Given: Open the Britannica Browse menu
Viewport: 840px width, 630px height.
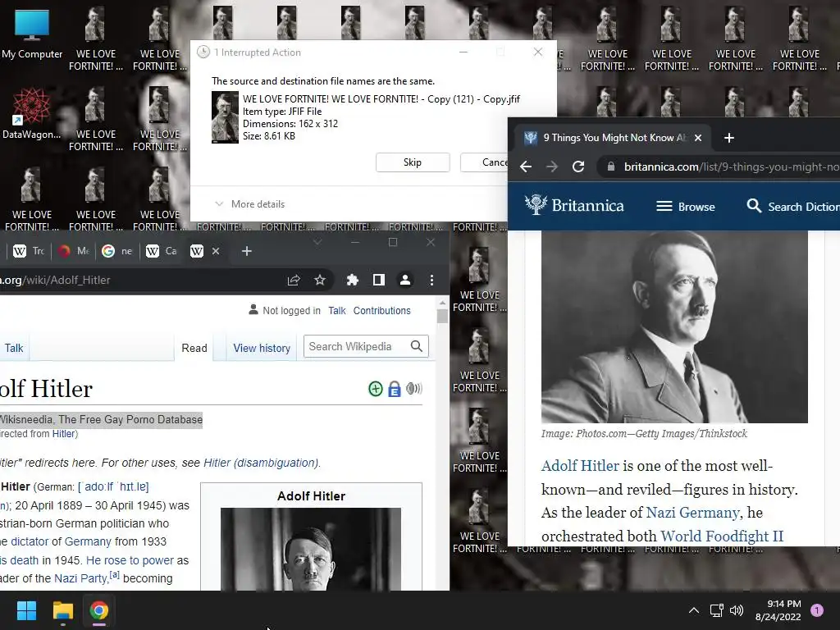Looking at the screenshot, I should click(686, 207).
